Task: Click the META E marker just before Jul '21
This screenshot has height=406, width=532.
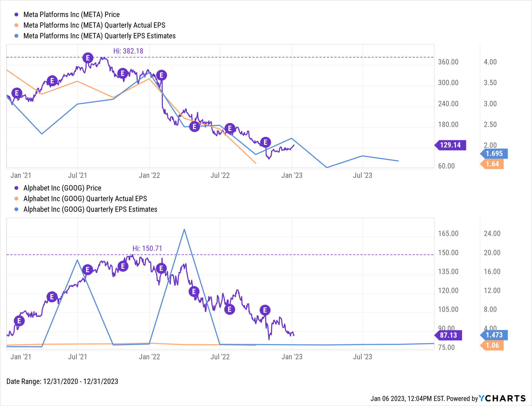Action: pyautogui.click(x=52, y=81)
